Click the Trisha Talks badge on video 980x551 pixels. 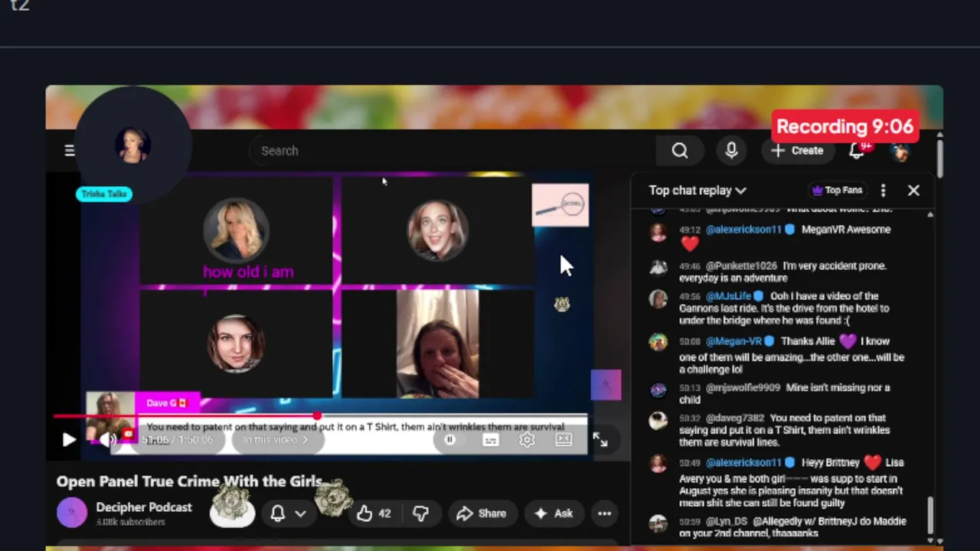click(x=104, y=194)
